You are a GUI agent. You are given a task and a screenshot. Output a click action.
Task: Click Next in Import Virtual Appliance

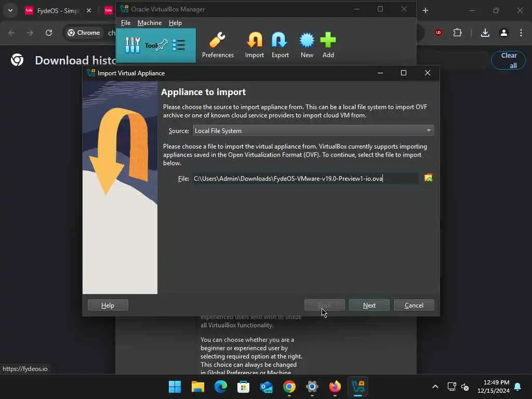click(369, 305)
